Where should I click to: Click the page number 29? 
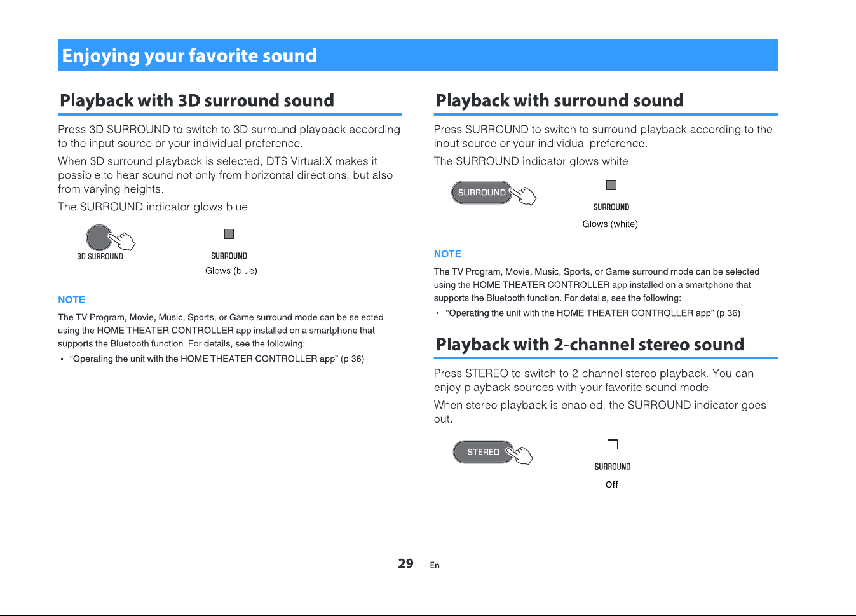[x=405, y=563]
